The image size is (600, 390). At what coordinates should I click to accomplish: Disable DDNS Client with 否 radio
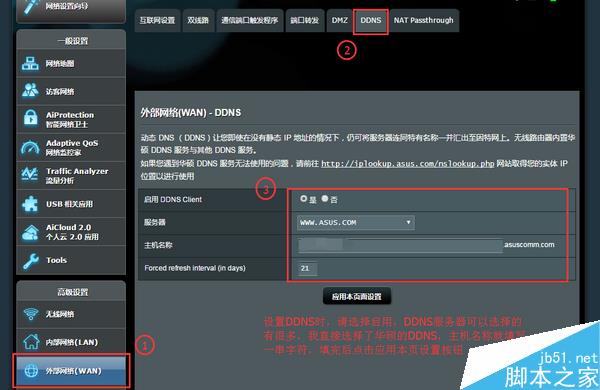[x=325, y=199]
